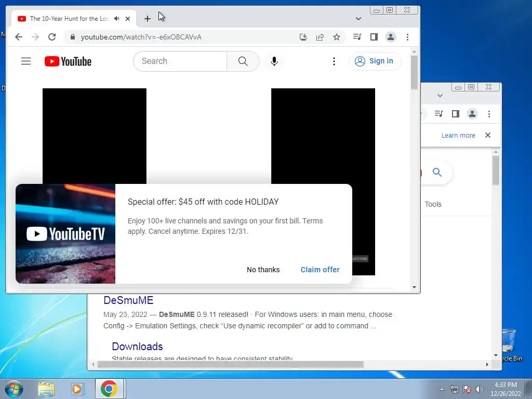Screen dimensions: 532x399
Task: Reload the YouTube page
Action: (x=52, y=37)
